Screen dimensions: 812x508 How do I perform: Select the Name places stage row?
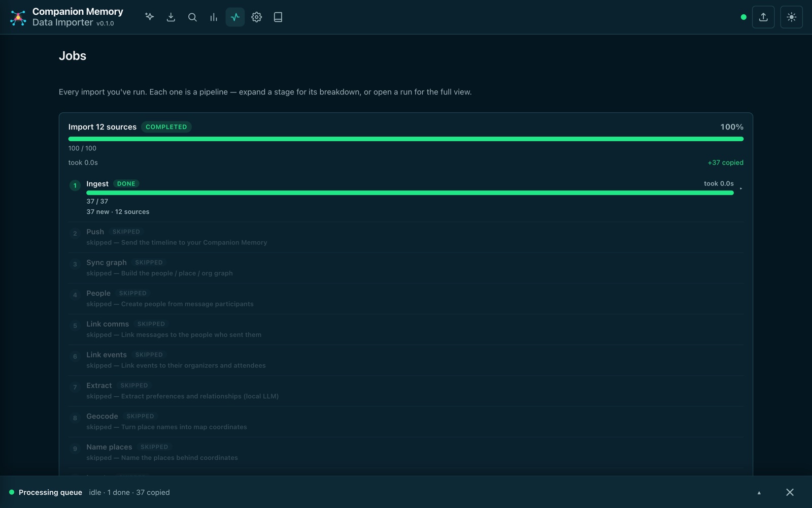tap(406, 453)
